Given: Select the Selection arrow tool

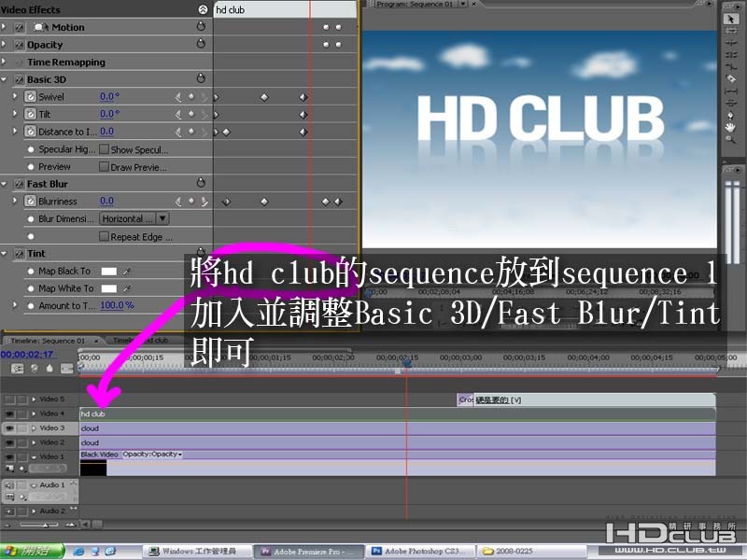Looking at the screenshot, I should [x=730, y=19].
